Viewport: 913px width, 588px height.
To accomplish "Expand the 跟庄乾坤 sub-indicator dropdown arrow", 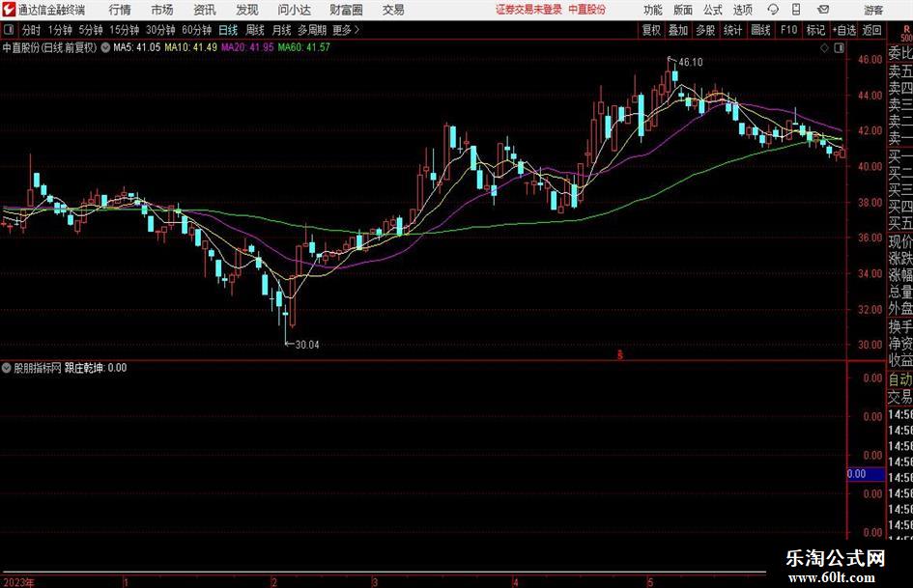I will pos(7,368).
